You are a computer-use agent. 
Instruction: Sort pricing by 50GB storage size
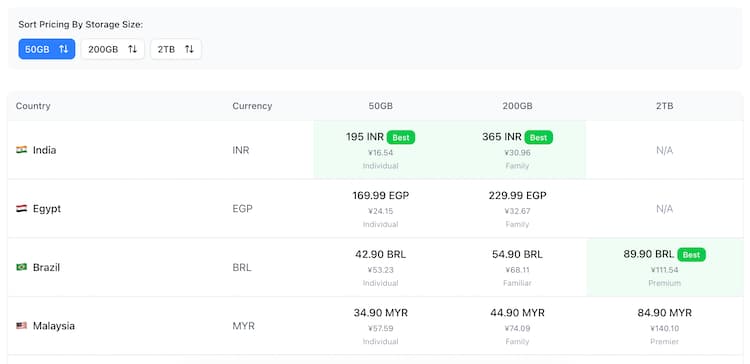coord(47,49)
